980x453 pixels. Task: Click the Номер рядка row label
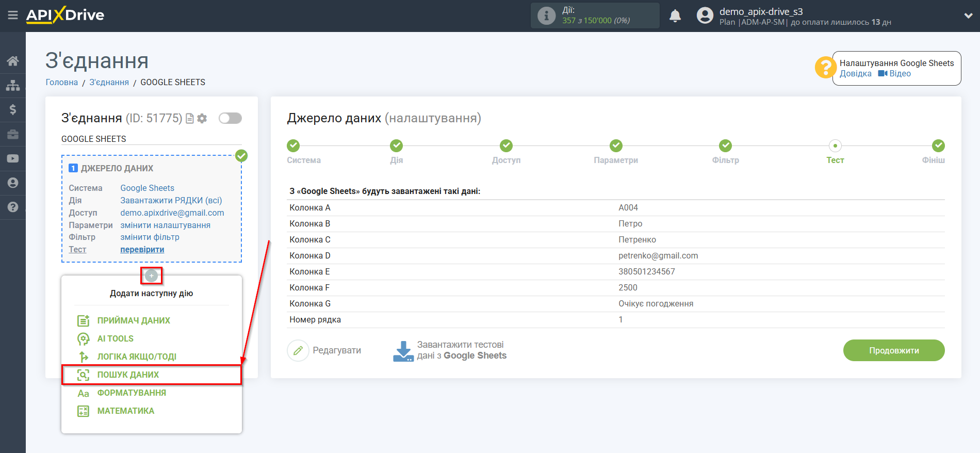315,319
